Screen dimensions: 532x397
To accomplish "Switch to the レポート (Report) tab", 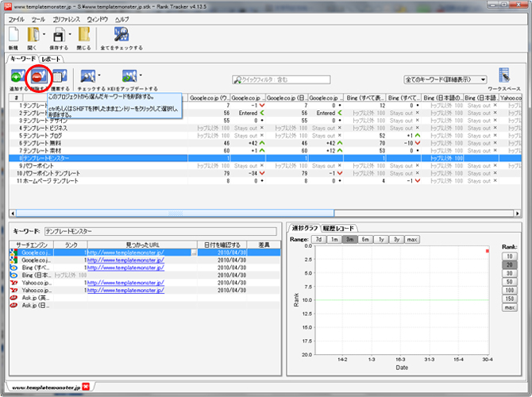I will [x=51, y=59].
